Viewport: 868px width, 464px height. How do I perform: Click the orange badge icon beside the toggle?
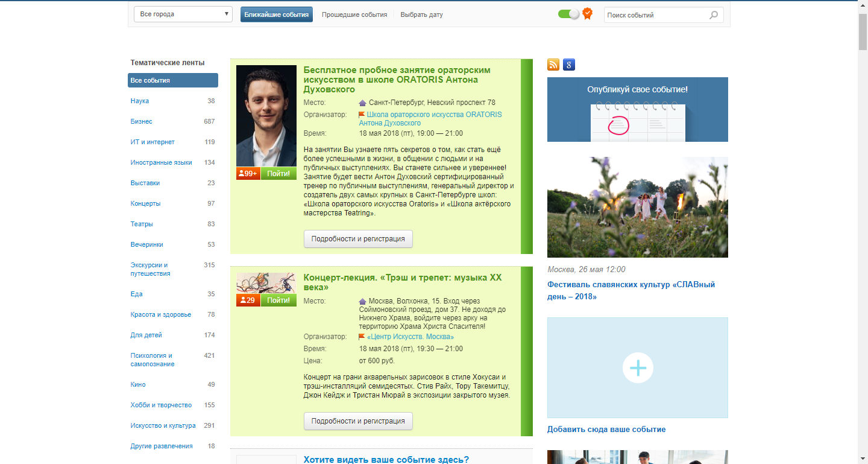click(587, 14)
